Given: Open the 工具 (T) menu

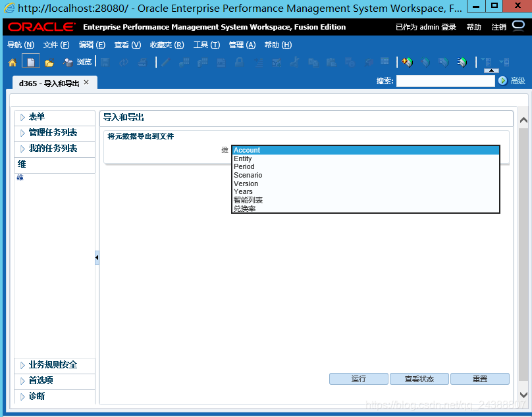Looking at the screenshot, I should point(207,45).
